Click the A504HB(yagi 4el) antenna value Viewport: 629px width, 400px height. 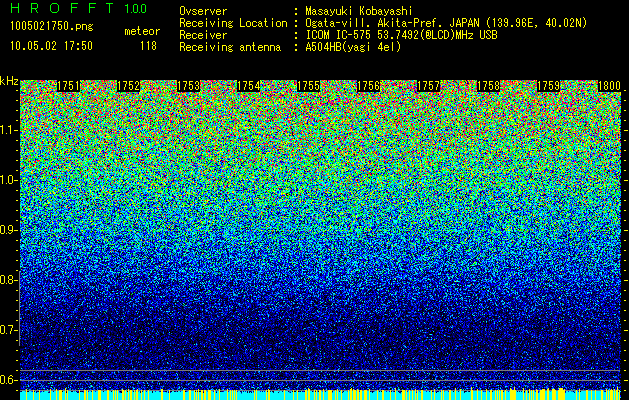point(353,47)
